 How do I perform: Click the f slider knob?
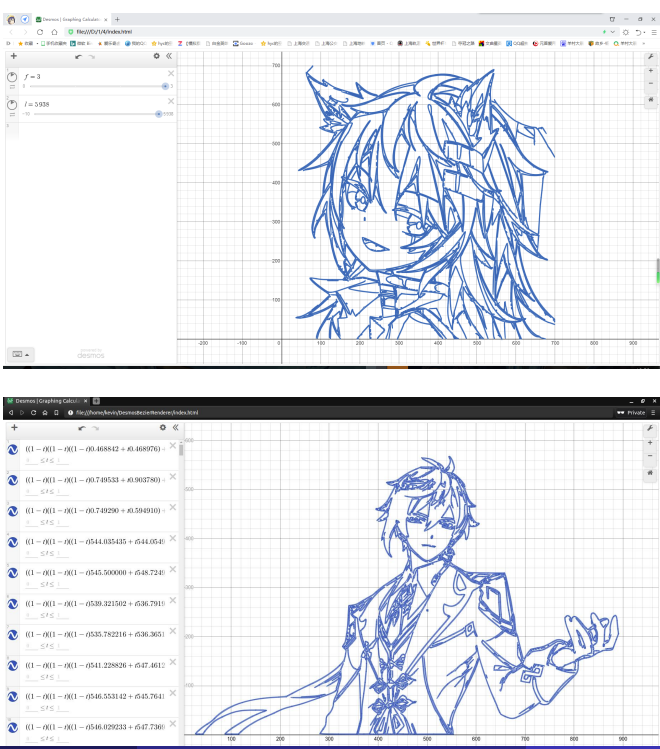coord(165,86)
